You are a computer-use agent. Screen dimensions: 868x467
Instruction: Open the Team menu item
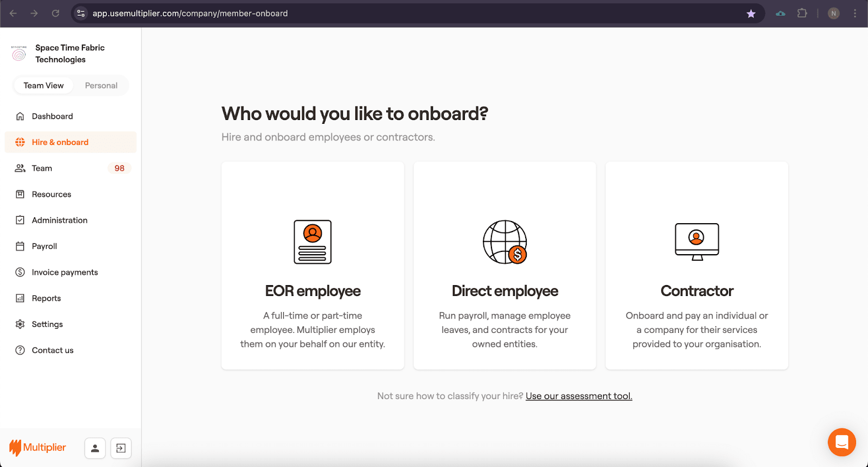tap(71, 168)
